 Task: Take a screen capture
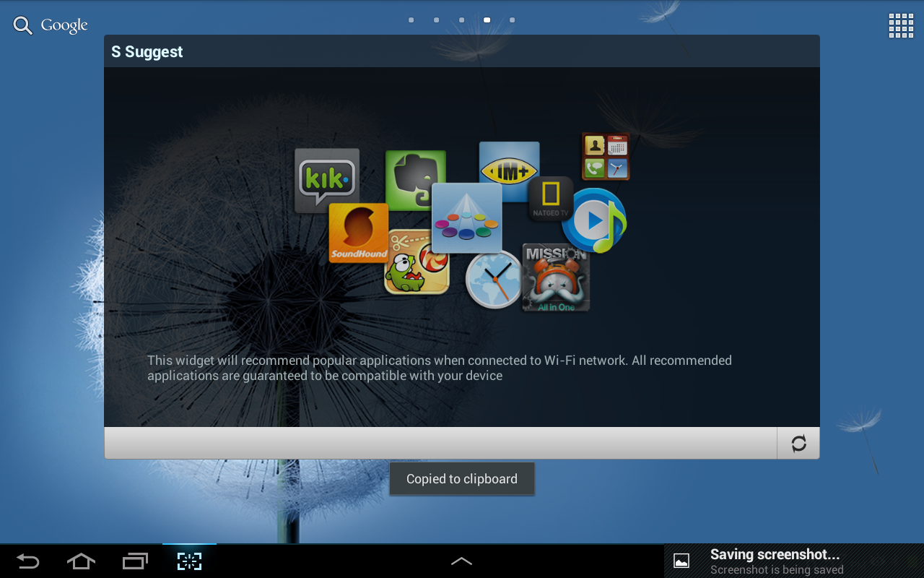point(189,561)
